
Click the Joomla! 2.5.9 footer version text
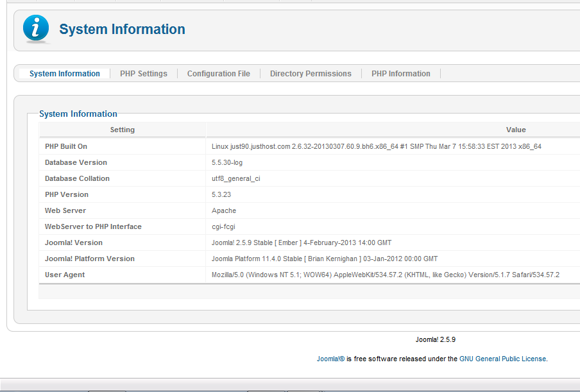pos(435,339)
